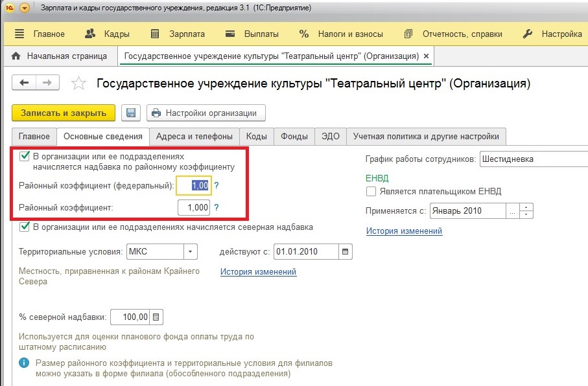Go to Начальная страница tab
This screenshot has height=386, width=588.
coord(59,56)
